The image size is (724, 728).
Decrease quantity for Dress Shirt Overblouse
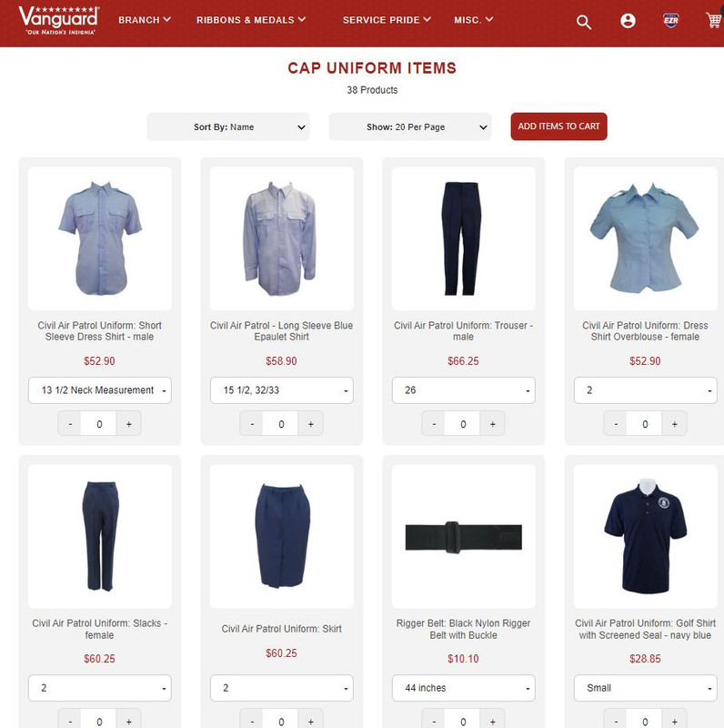coord(616,424)
